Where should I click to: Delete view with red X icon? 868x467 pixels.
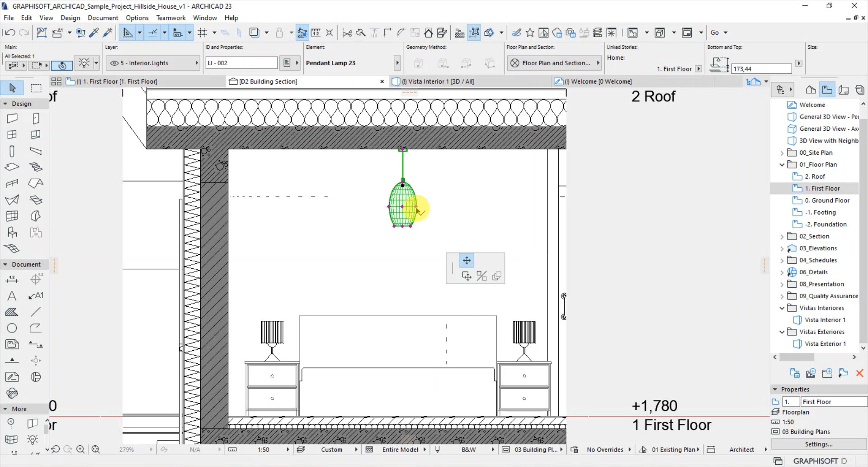[859, 373]
